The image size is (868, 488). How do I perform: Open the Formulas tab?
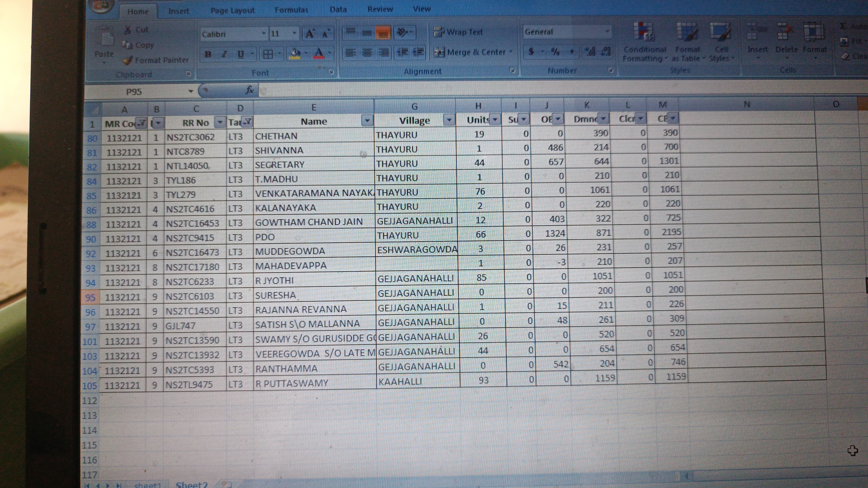point(291,10)
